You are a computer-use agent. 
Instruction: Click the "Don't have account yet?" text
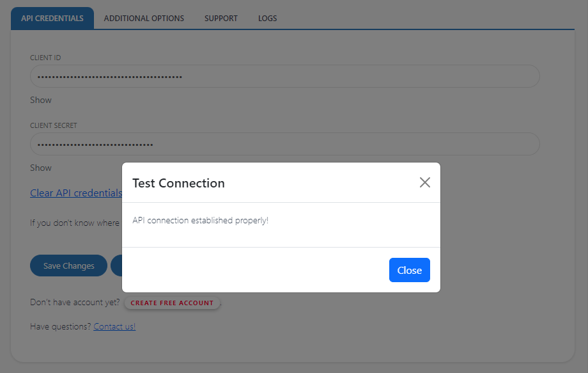tap(75, 303)
